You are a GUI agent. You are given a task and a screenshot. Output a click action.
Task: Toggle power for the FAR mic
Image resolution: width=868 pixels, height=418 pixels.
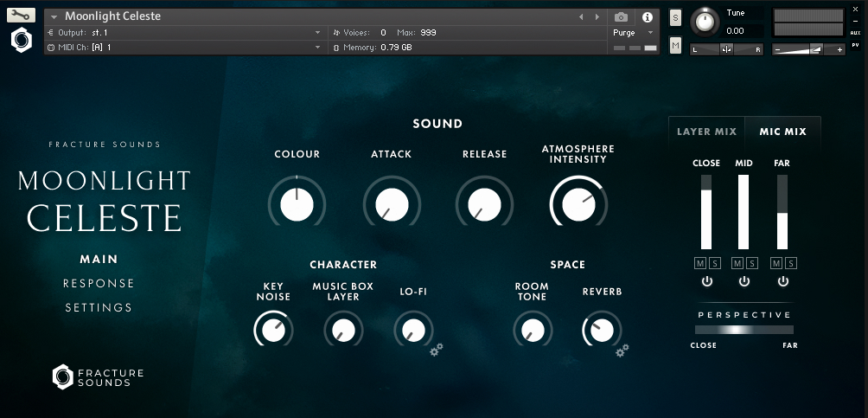click(x=782, y=281)
